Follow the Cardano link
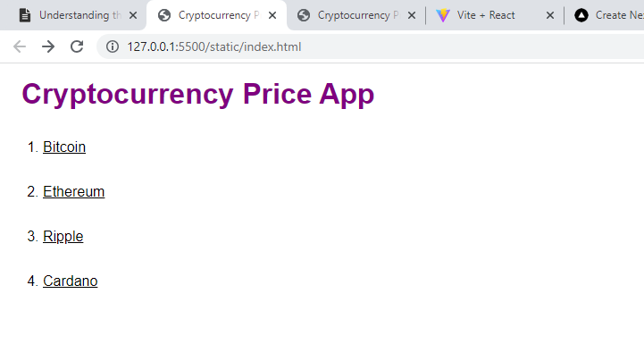 71,281
